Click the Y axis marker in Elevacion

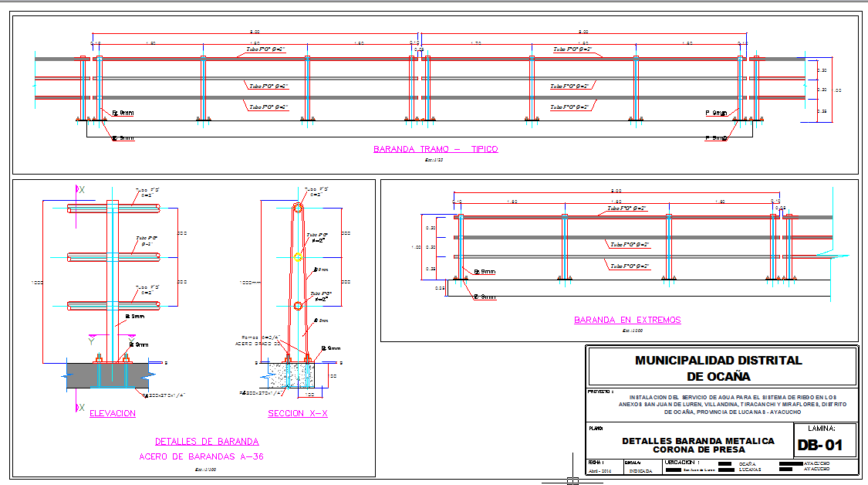pyautogui.click(x=90, y=339)
